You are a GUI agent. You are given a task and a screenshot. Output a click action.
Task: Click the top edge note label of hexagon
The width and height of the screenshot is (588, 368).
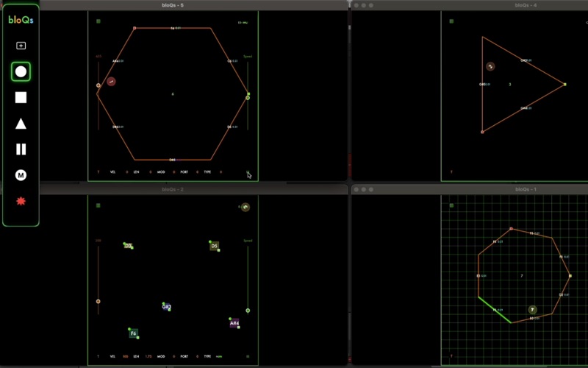[x=176, y=28]
